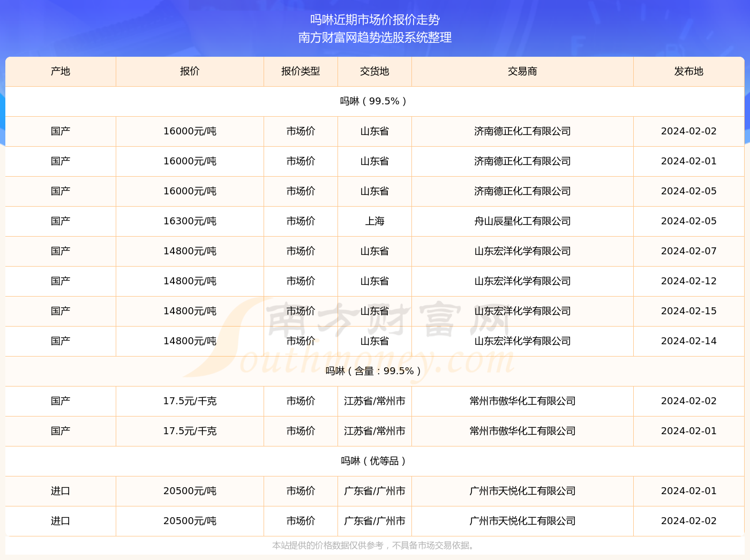Click 2024-02-01 in the 济南德正化工 row
The height and width of the screenshot is (560, 750).
pyautogui.click(x=689, y=161)
